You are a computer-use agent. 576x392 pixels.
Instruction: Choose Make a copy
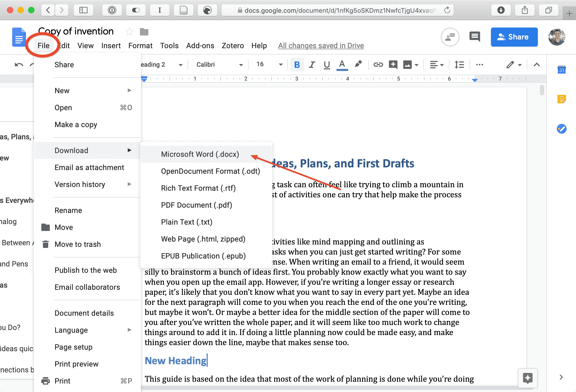pos(87,124)
